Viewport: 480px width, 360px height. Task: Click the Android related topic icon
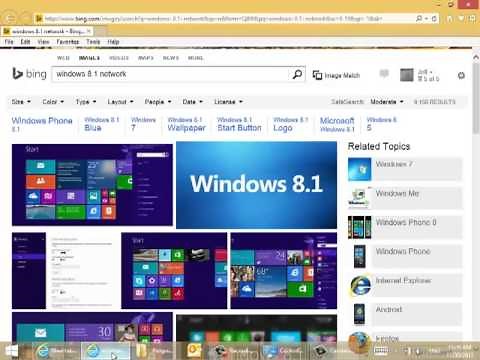tap(360, 314)
